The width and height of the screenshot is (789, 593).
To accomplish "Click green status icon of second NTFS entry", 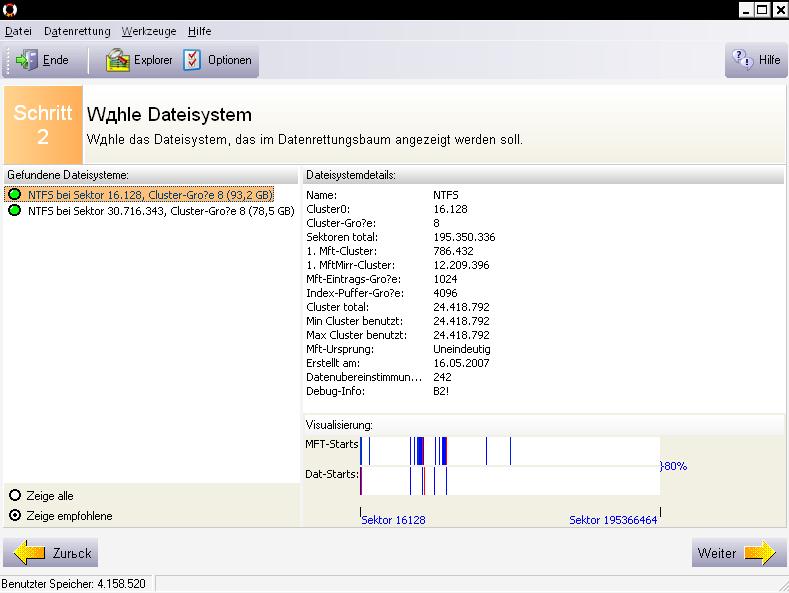I will 15,211.
